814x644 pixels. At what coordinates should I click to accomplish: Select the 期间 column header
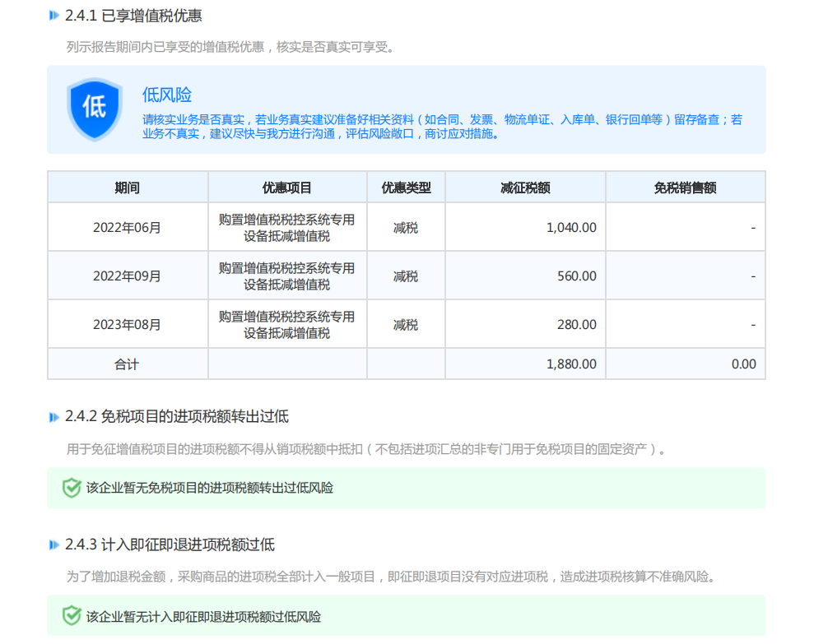(x=127, y=188)
